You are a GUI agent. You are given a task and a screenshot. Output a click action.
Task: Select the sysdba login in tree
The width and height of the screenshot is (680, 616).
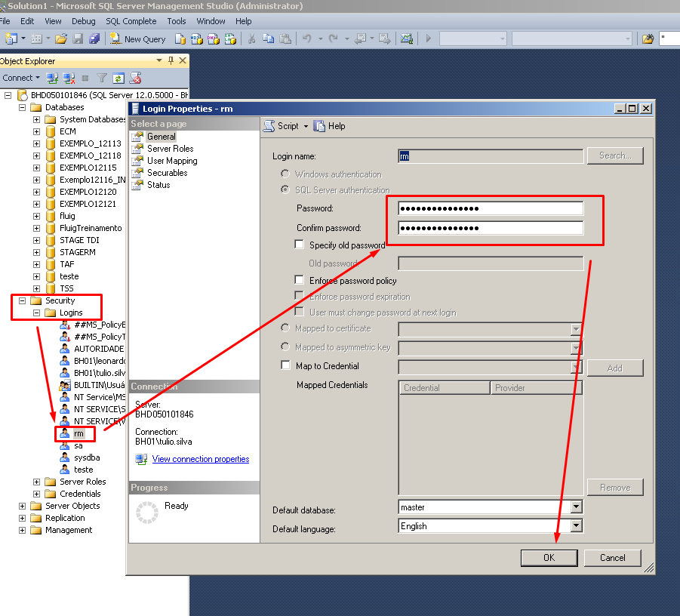coord(87,457)
